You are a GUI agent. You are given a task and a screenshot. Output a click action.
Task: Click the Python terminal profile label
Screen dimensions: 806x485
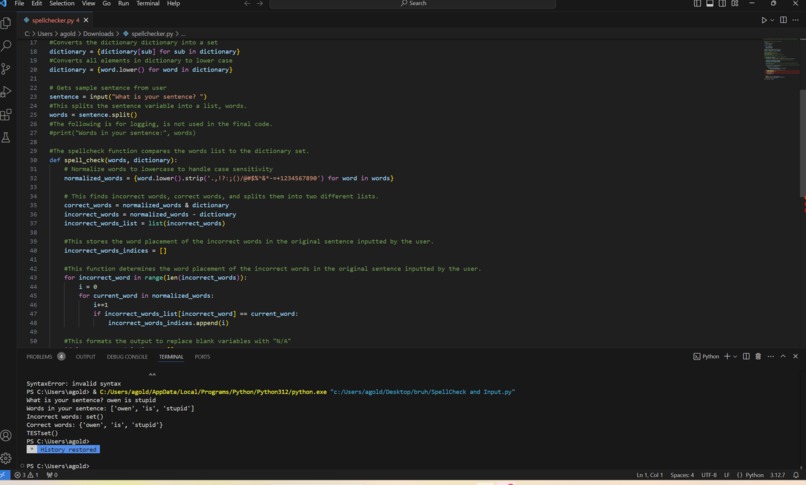pyautogui.click(x=706, y=357)
